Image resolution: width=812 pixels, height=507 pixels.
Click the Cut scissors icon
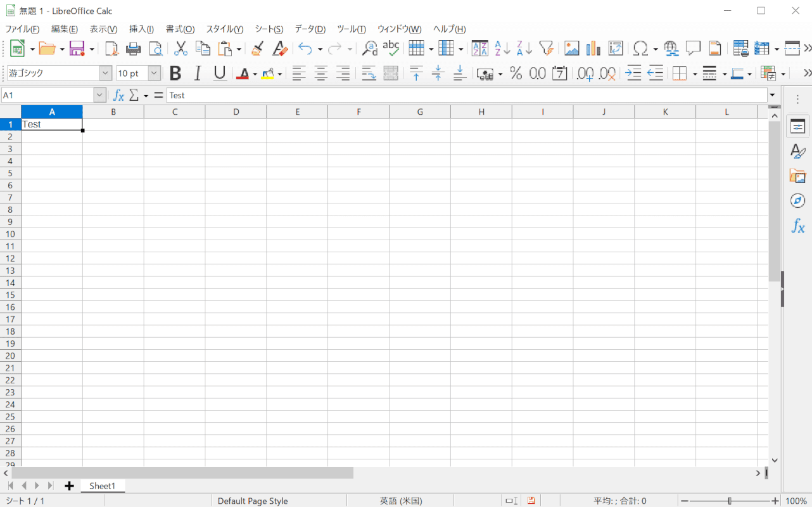coord(181,48)
